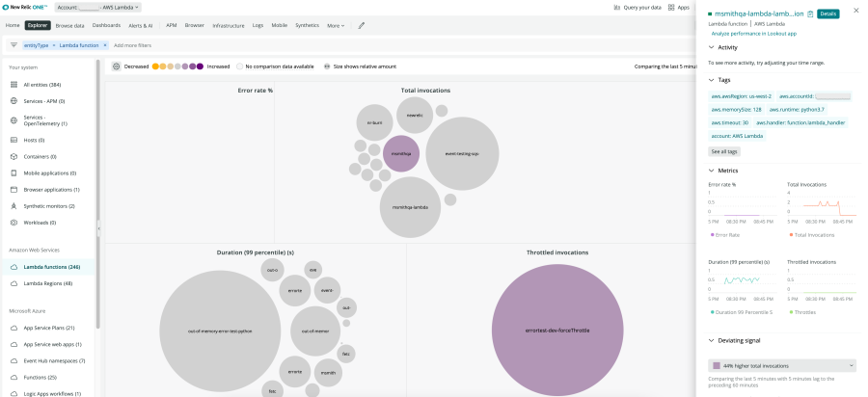Select App Service web apps (1)
The width and height of the screenshot is (868, 397).
coord(52,344)
